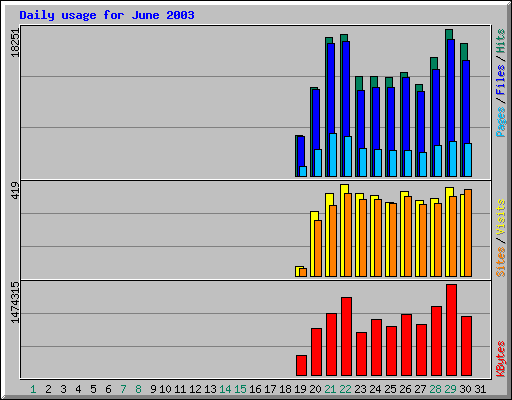The image size is (512, 400).
Task: Click the 'Hits' legend label
Action: coord(500,41)
